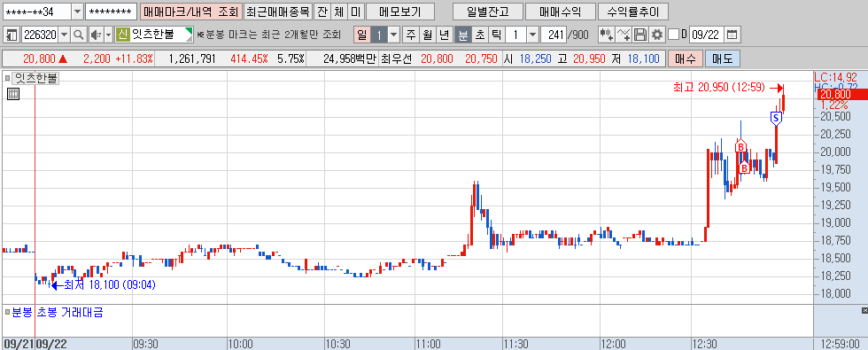Click 분봉 초봉 거래대금 panel label

(58, 312)
